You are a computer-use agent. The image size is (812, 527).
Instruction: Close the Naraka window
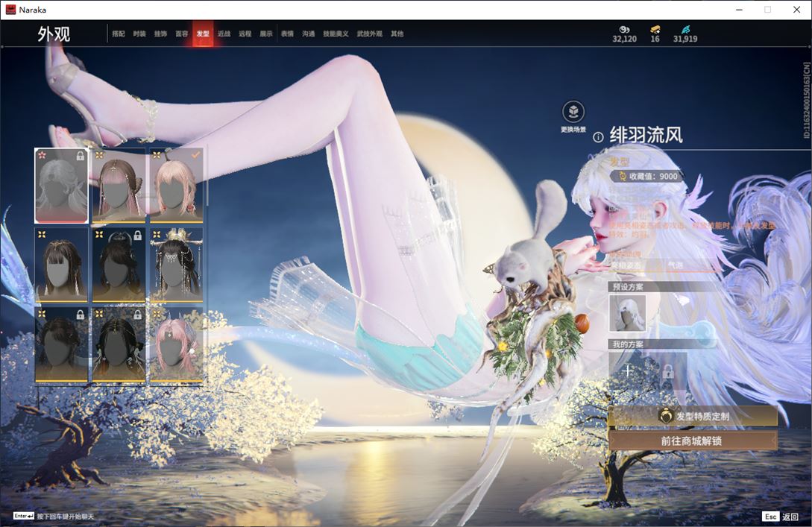pyautogui.click(x=796, y=10)
